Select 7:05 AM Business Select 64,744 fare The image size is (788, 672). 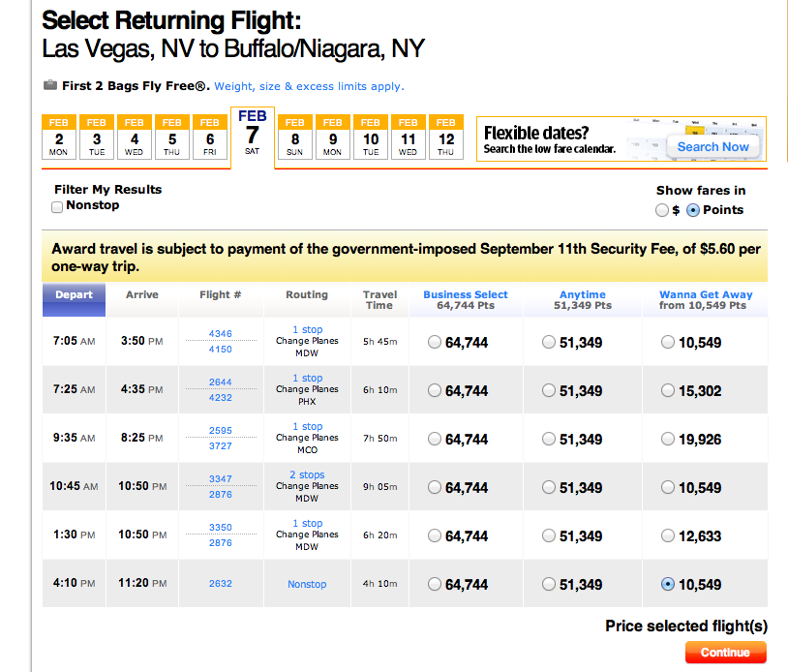click(435, 342)
